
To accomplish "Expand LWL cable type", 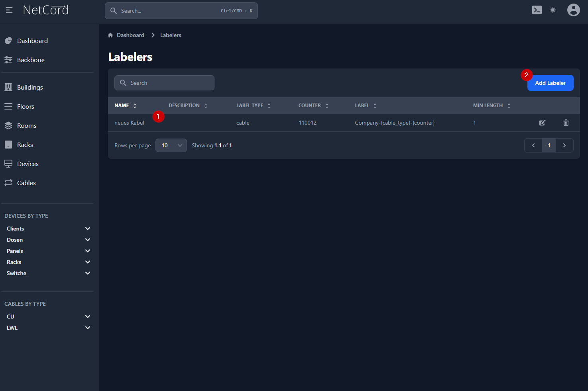I will click(x=88, y=328).
